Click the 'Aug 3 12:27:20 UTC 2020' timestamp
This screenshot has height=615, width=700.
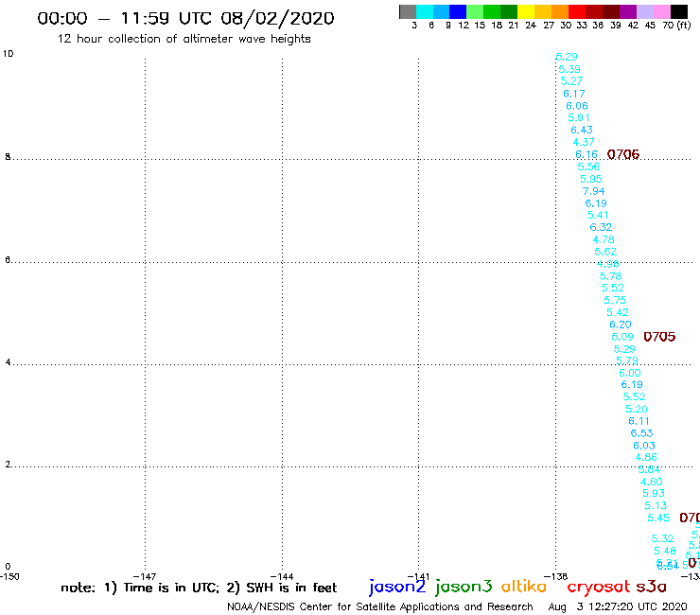pyautogui.click(x=618, y=606)
